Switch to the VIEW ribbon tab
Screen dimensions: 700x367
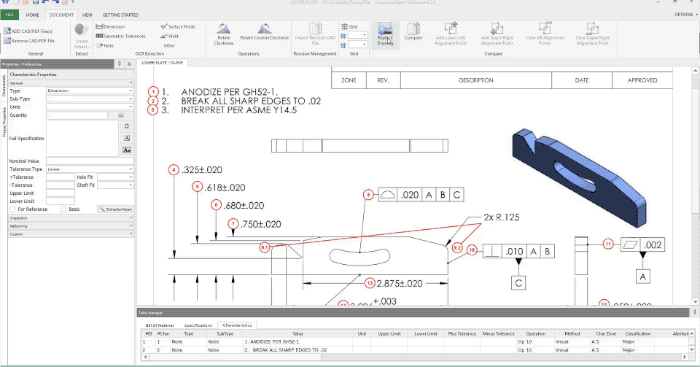87,15
